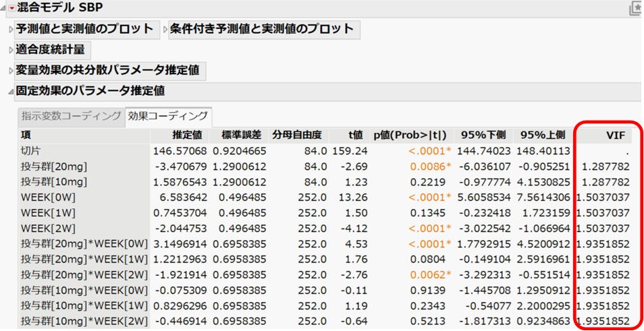
Task: Click the star bookmark icon at top right
Action: click(636, 9)
